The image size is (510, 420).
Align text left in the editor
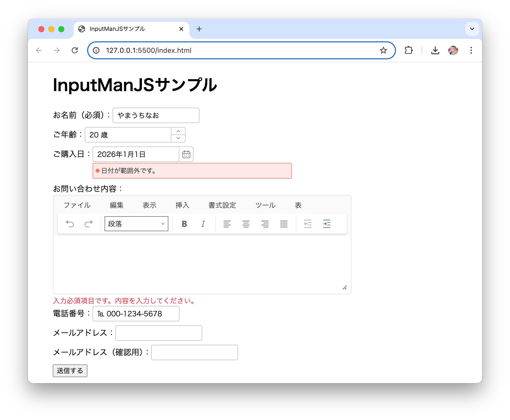pos(227,224)
